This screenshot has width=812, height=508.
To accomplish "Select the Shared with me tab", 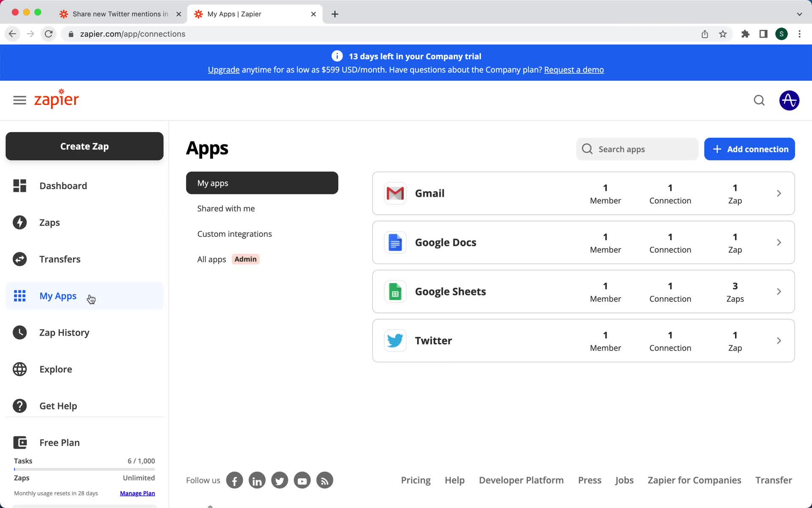I will point(226,208).
